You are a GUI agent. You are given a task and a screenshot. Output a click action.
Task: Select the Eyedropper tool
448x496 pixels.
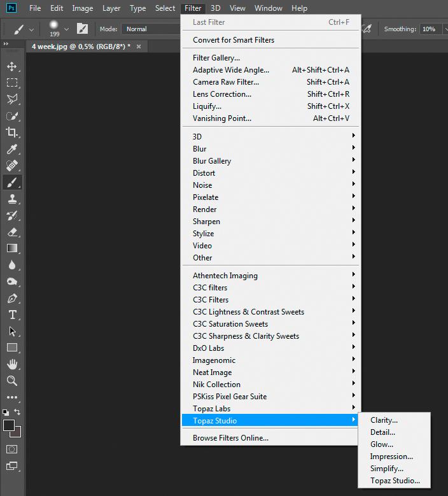tap(12, 149)
